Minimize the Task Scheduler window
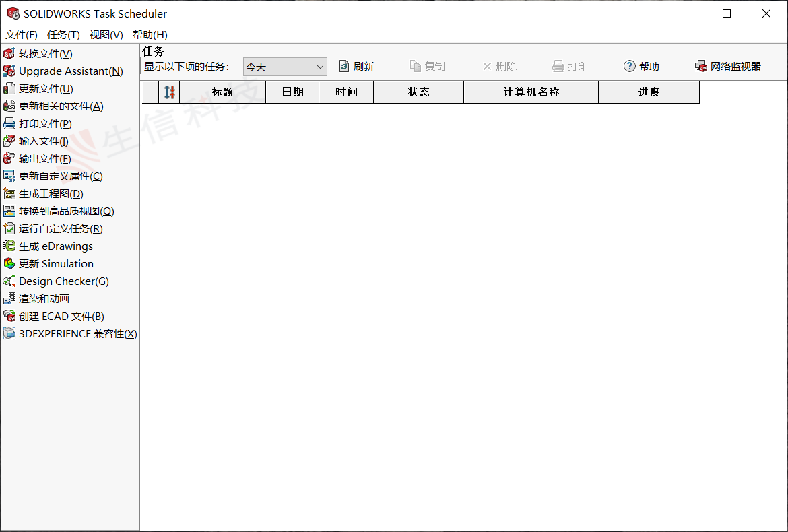Screen dimensions: 788x532 click(x=688, y=13)
